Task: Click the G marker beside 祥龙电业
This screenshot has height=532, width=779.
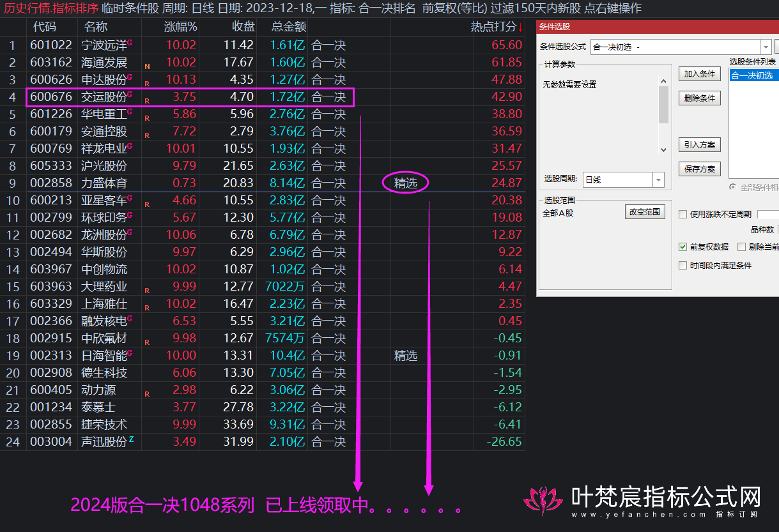Action: click(130, 146)
